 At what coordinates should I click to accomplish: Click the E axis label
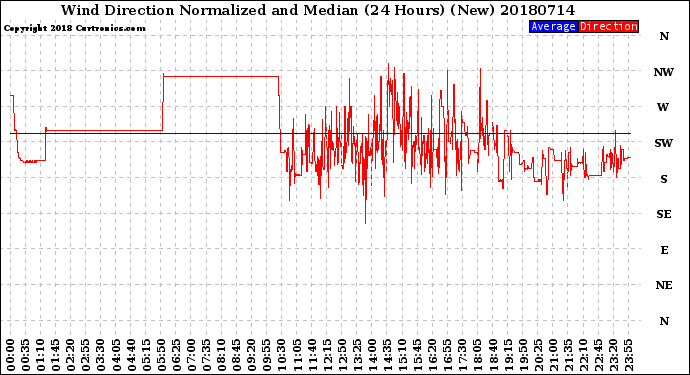pyautogui.click(x=664, y=250)
